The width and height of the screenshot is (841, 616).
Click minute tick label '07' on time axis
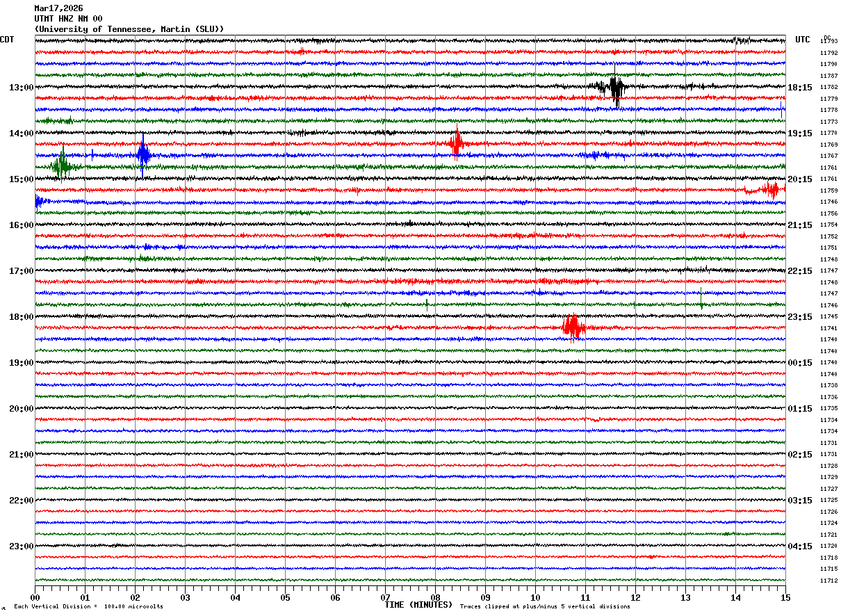coord(385,597)
